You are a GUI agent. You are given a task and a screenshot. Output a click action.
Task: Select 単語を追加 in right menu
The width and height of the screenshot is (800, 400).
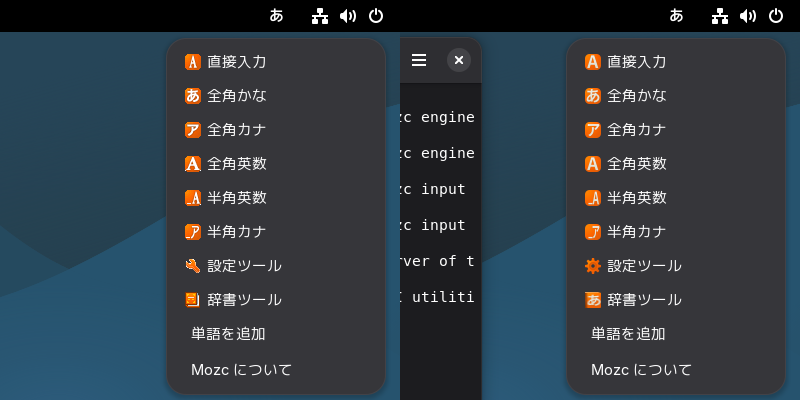point(628,334)
